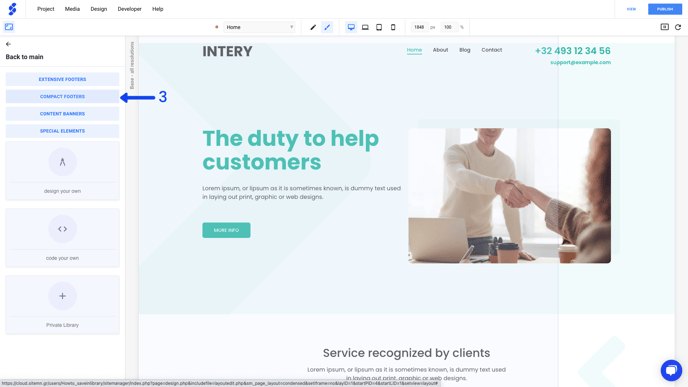This screenshot has width=688, height=387.
Task: Switch to laptop resolution preview
Action: (x=365, y=27)
